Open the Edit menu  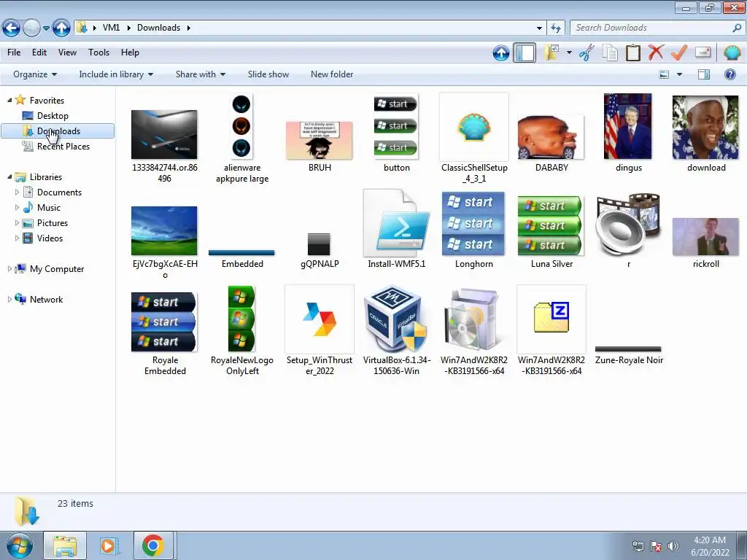point(39,52)
